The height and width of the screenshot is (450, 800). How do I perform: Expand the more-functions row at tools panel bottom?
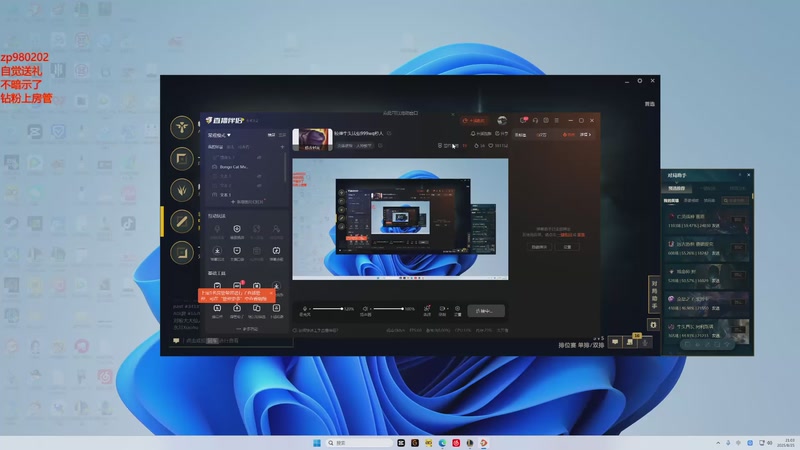[x=247, y=329]
